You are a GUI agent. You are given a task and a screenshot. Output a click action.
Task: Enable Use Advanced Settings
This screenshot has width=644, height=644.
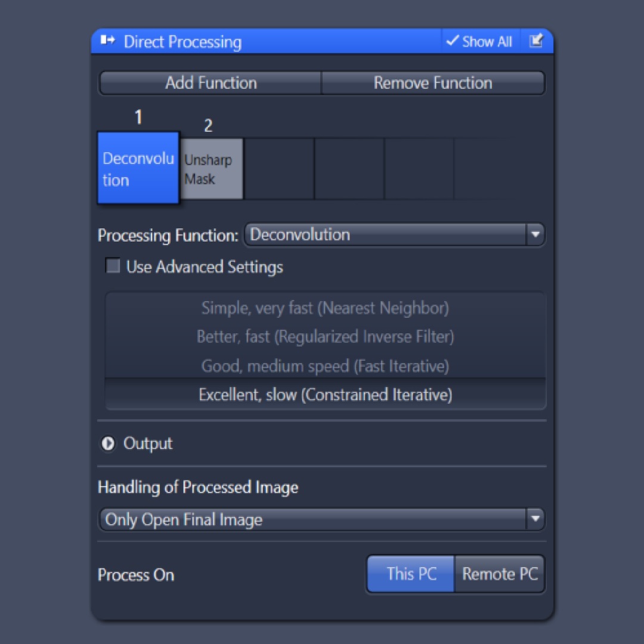coord(113,266)
